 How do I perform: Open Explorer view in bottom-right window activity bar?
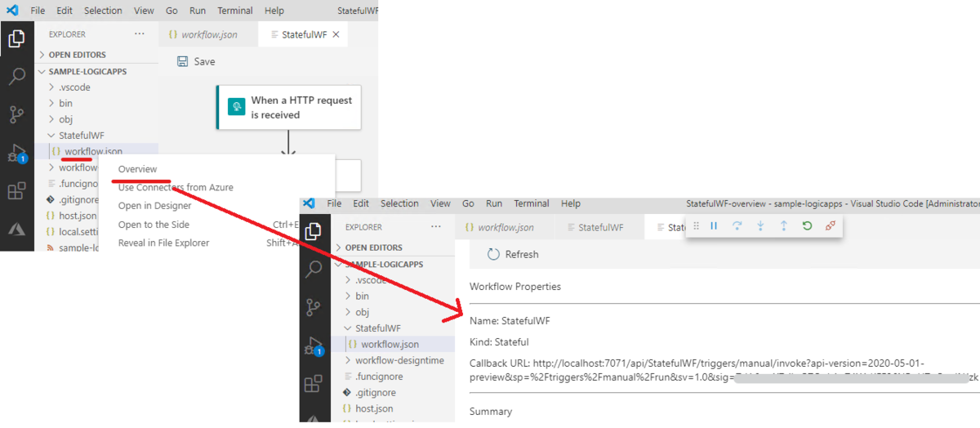[x=313, y=232]
